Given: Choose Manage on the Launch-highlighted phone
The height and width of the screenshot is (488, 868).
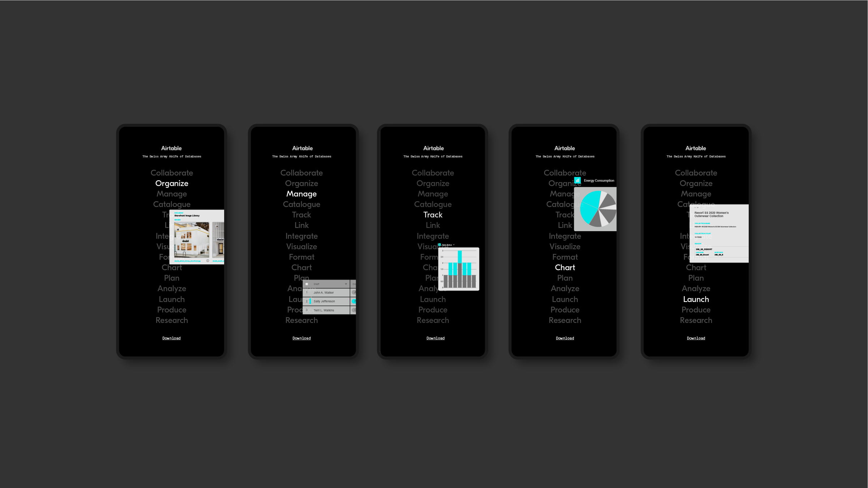Looking at the screenshot, I should click(x=696, y=194).
